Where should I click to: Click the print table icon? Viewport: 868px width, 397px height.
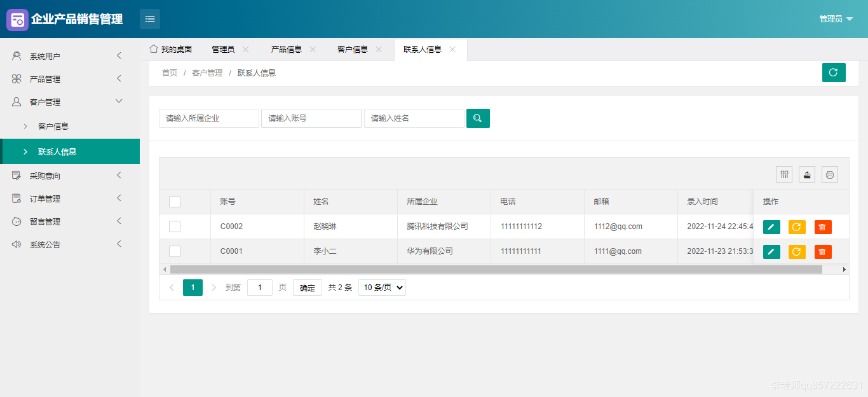[x=830, y=174]
